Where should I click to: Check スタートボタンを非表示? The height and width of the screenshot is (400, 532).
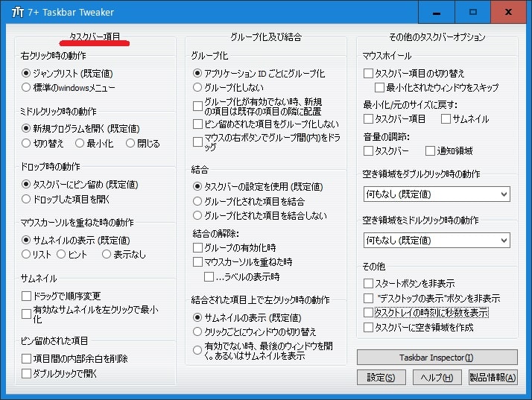point(368,283)
